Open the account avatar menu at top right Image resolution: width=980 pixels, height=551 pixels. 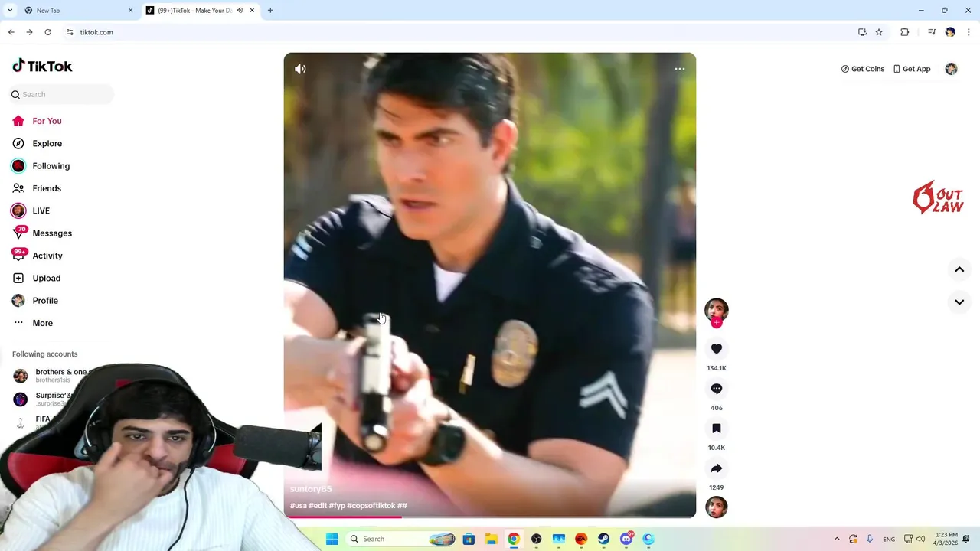tap(951, 69)
